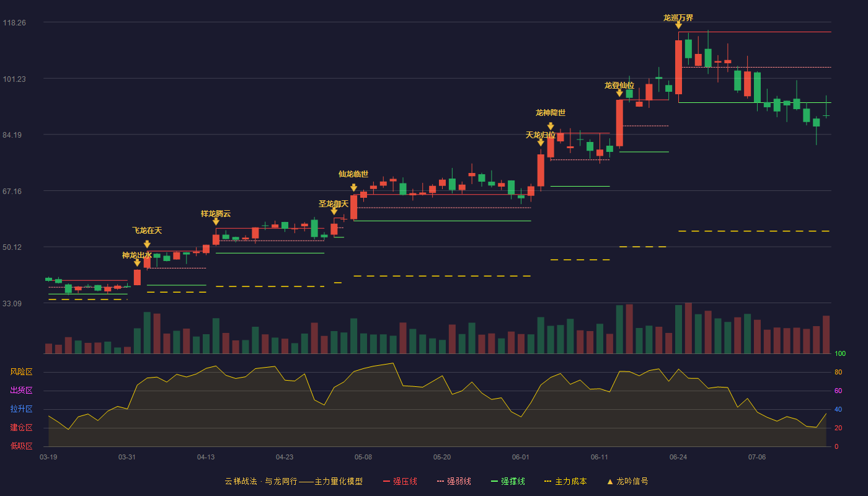Image resolution: width=868 pixels, height=496 pixels.
Task: Select the 03-31 date on the axis
Action: pos(127,457)
